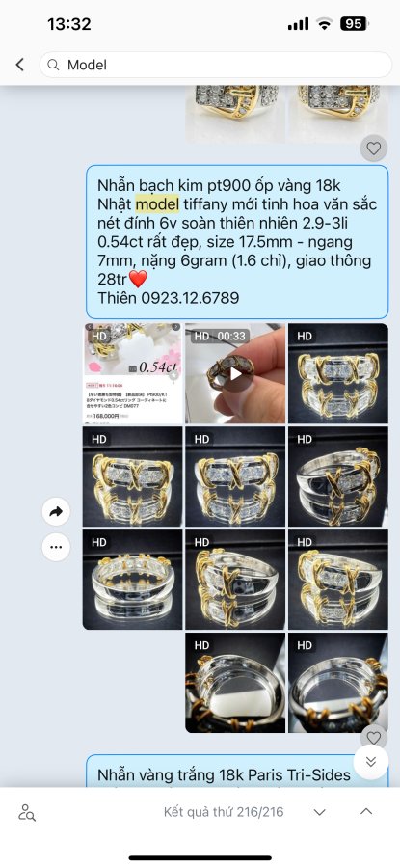Go to next result with down chevron
Screen dimensions: 400x868
point(319,812)
